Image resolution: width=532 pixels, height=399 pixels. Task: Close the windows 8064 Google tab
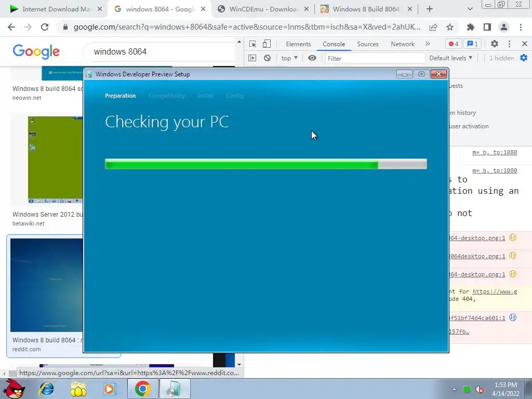point(203,9)
